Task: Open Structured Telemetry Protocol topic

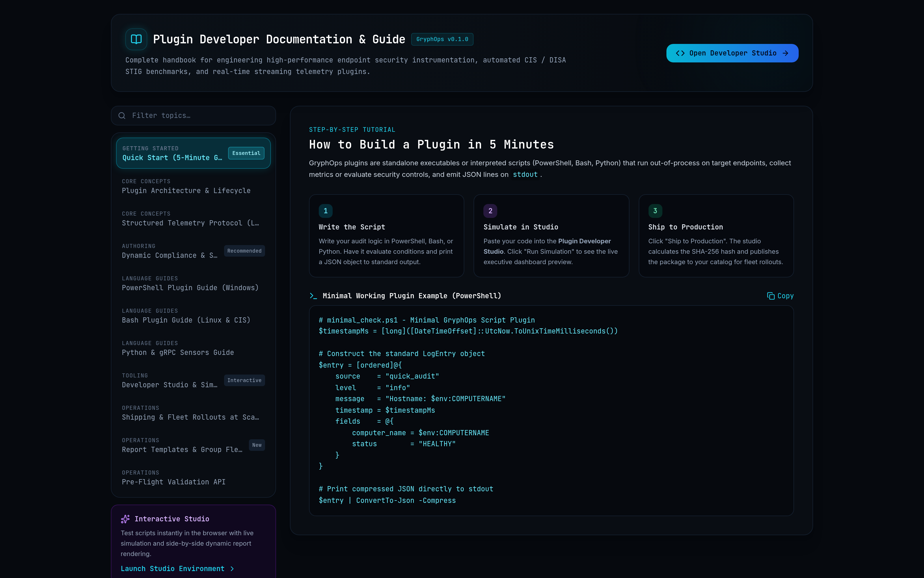Action: click(193, 219)
